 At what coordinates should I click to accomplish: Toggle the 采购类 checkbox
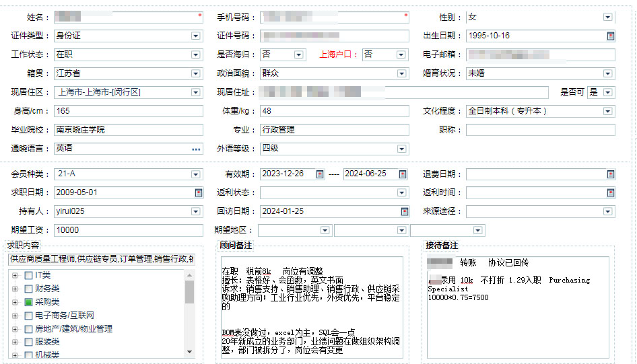click(28, 302)
